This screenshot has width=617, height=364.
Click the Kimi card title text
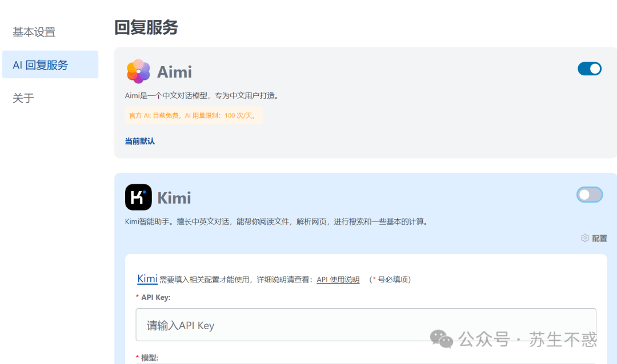[174, 198]
